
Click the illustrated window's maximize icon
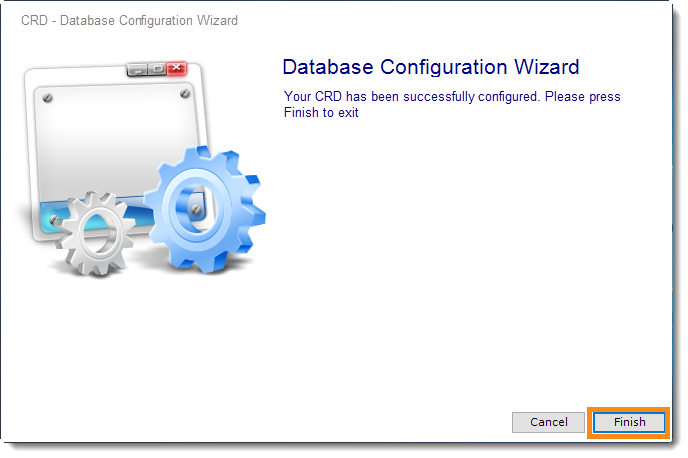pyautogui.click(x=157, y=69)
